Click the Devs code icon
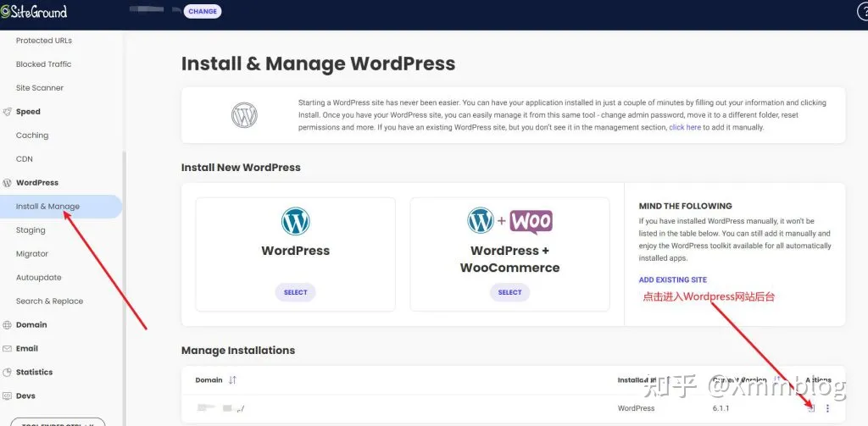 tap(7, 396)
